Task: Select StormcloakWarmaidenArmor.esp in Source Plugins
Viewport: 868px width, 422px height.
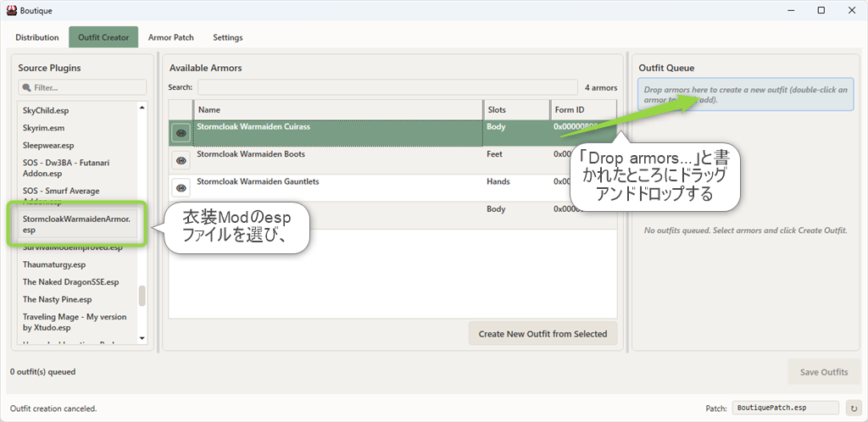Action: (x=76, y=224)
